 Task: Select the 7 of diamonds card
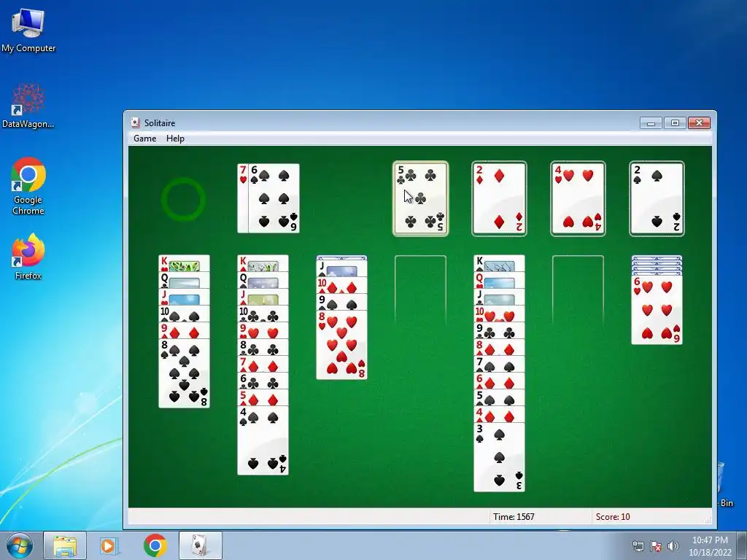point(263,365)
